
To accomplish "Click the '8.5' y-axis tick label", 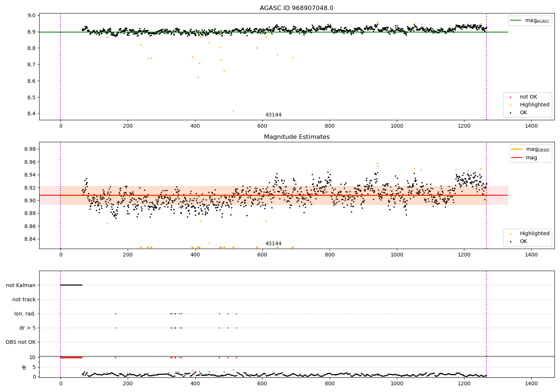I will (32, 97).
